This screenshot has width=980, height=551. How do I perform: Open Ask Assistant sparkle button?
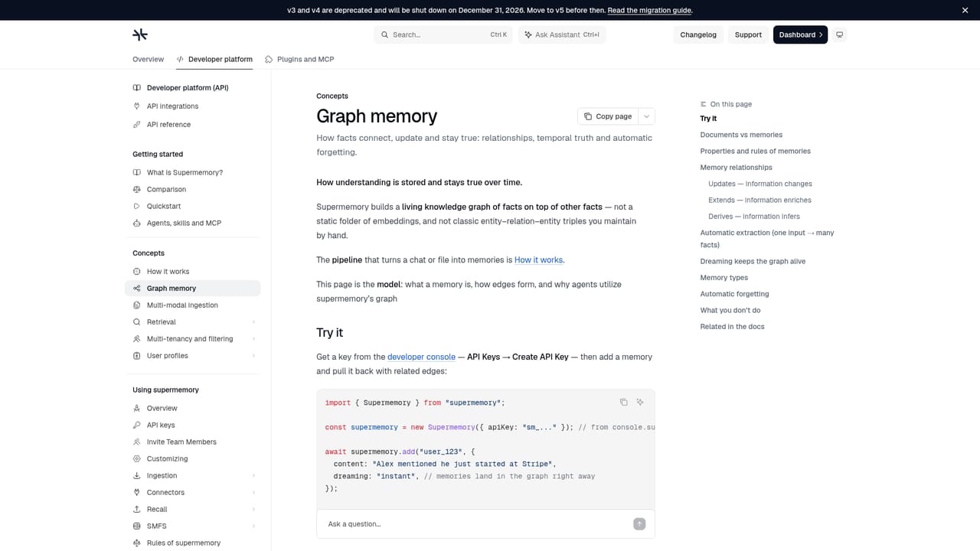[562, 34]
